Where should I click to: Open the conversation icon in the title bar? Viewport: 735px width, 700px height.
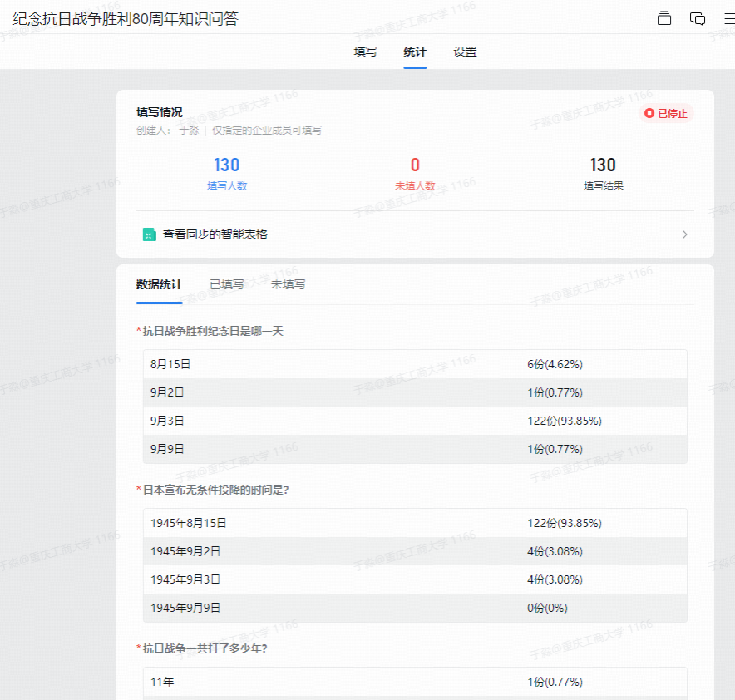coord(697,17)
